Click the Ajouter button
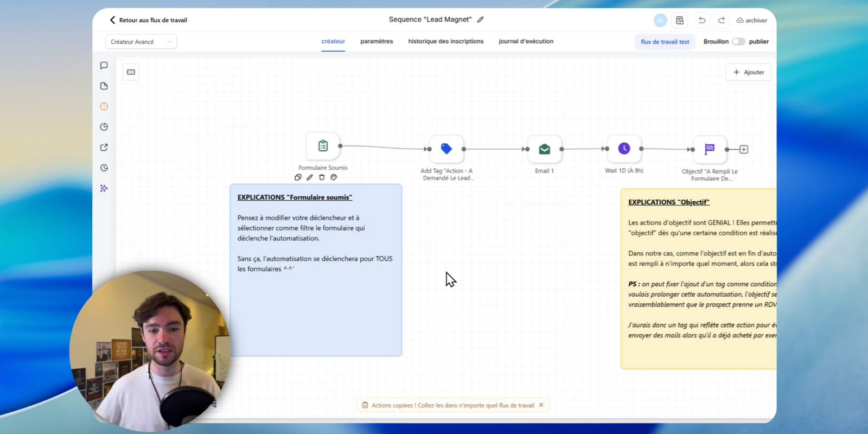Viewport: 868px width, 434px height. 748,72
